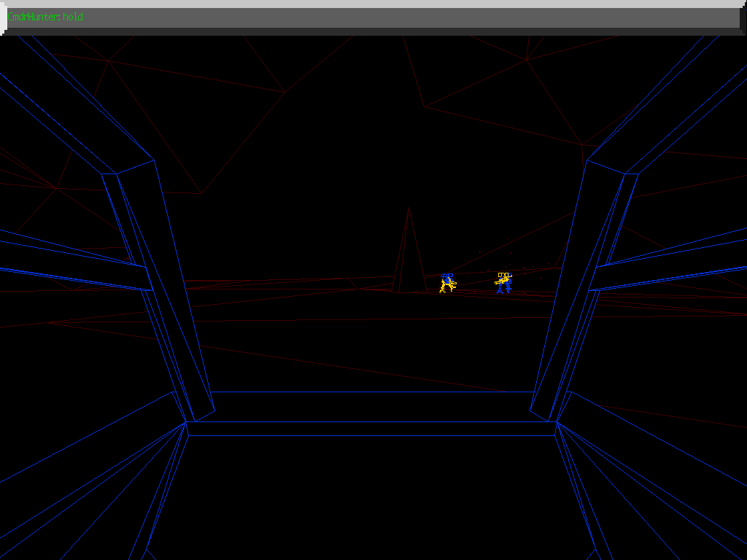Screen dimensions: 747x560
Task: Click the CmdrHunter name in chat message
Action: click(34, 17)
